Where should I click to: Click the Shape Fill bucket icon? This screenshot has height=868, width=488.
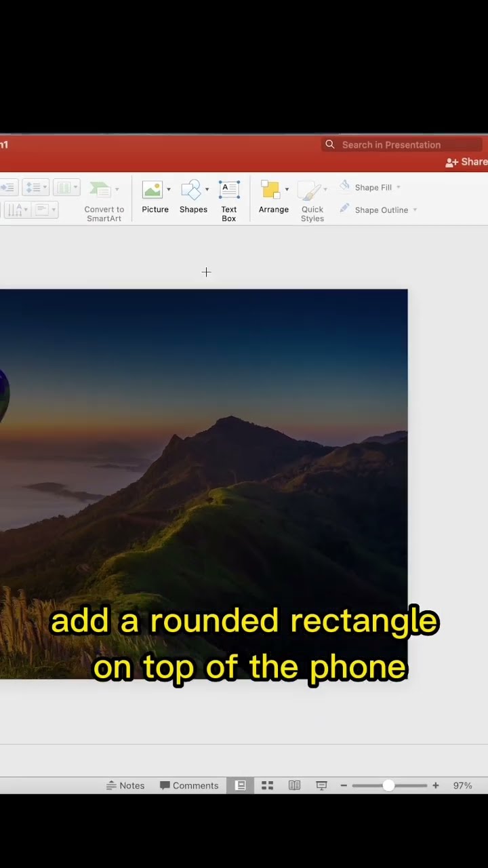[345, 186]
